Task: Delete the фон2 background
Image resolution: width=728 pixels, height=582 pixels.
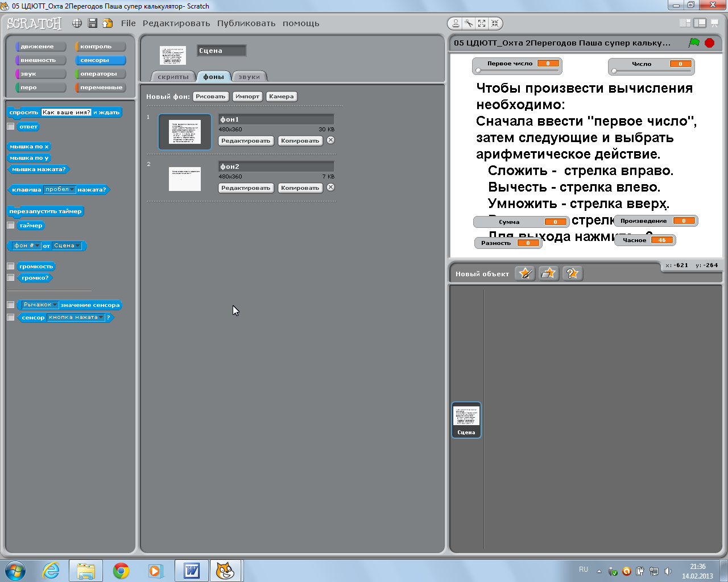Action: pyautogui.click(x=330, y=187)
